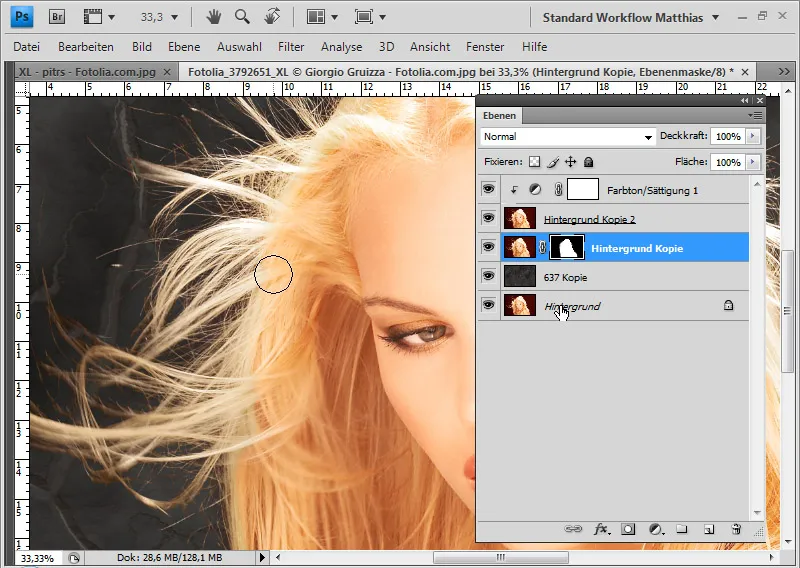Image resolution: width=800 pixels, height=568 pixels.
Task: Open the Ebene menu
Action: (x=184, y=47)
